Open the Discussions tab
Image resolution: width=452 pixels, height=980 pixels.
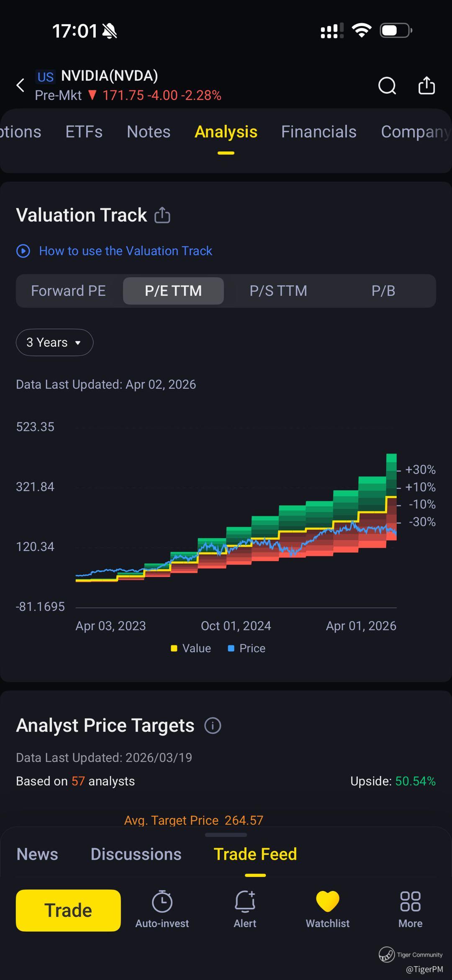[136, 854]
